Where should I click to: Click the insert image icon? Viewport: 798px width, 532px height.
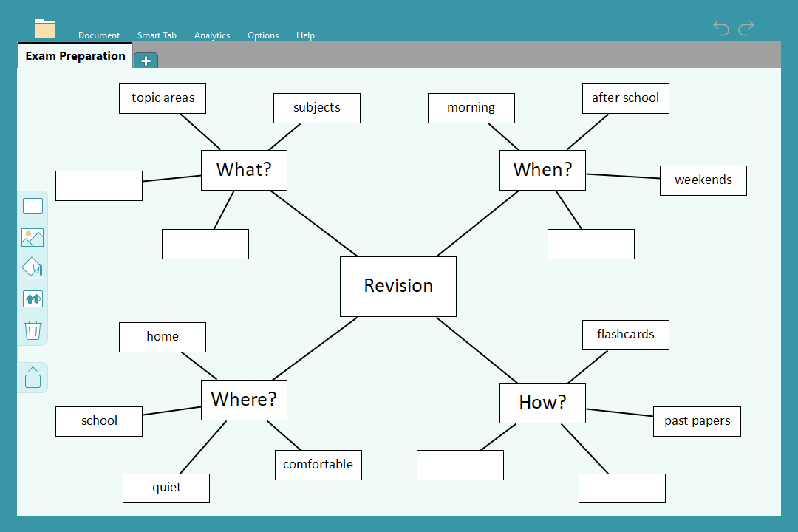pos(33,237)
